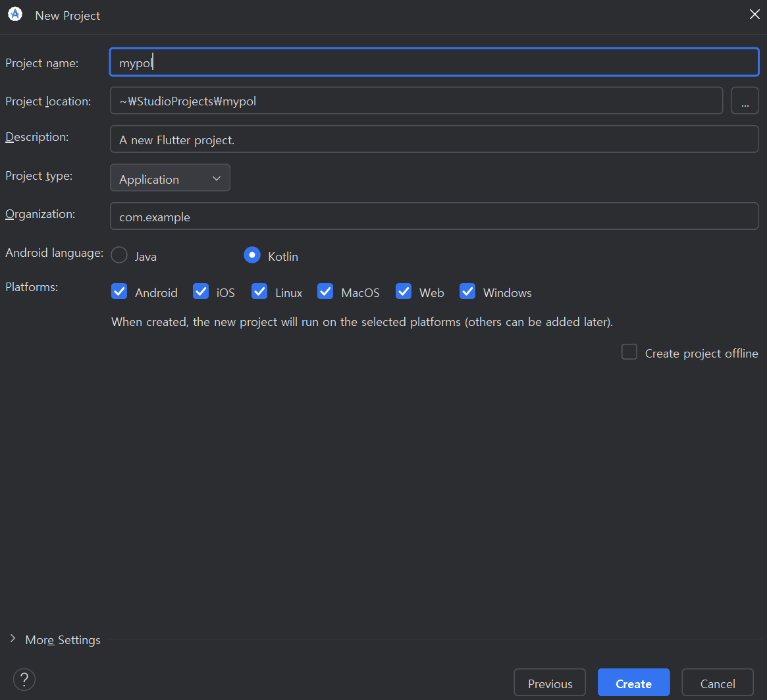The height and width of the screenshot is (700, 767).
Task: Select Java as Android language
Action: click(119, 256)
